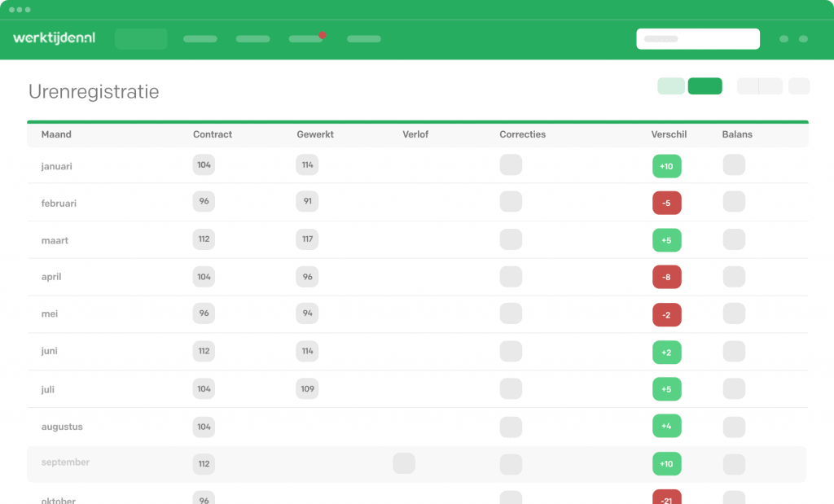Click the +10 Verschil badge for januari

(x=666, y=166)
